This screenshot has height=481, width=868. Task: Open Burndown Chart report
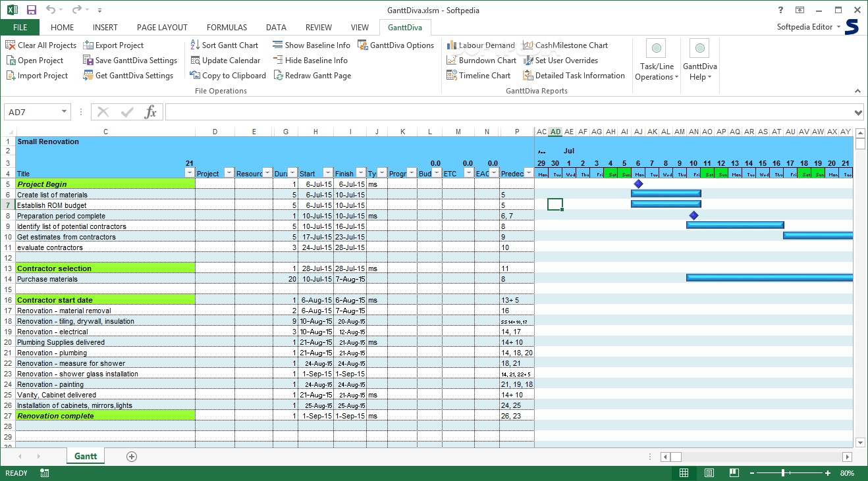click(x=481, y=61)
